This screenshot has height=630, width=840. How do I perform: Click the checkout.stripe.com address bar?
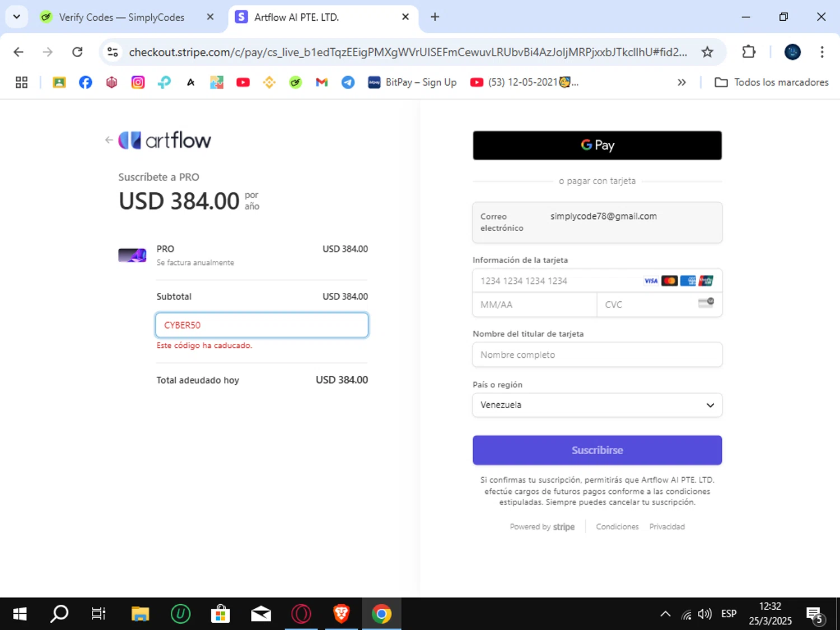[x=408, y=52]
